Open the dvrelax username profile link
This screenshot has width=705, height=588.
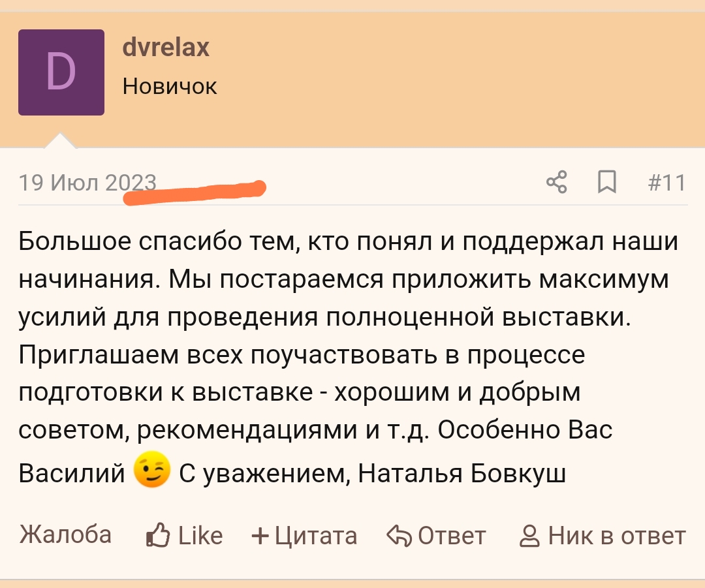166,48
